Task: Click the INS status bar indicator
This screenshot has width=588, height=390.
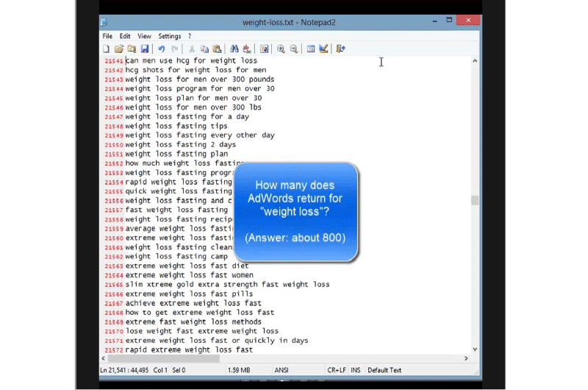Action: point(356,370)
